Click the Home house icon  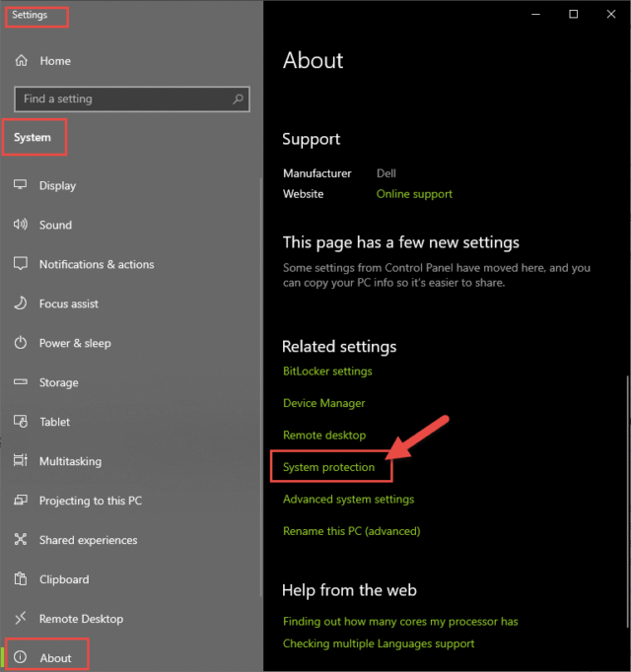(21, 60)
